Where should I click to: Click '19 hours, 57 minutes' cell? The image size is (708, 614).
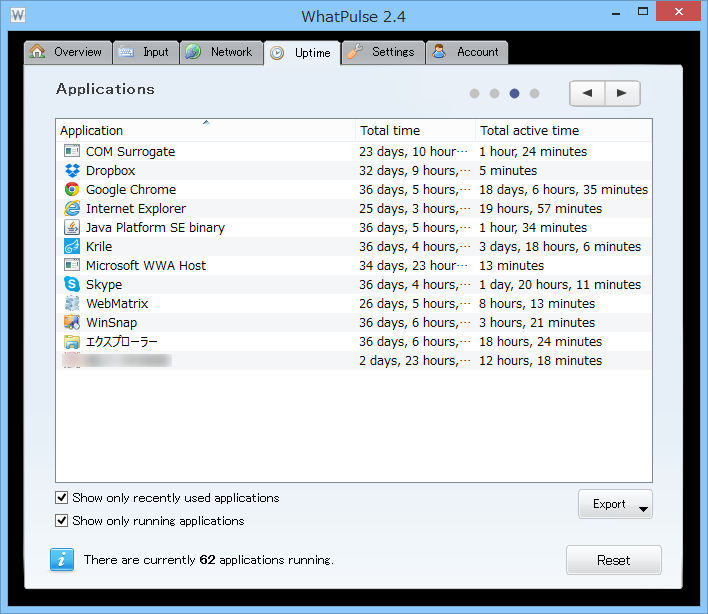pyautogui.click(x=540, y=209)
